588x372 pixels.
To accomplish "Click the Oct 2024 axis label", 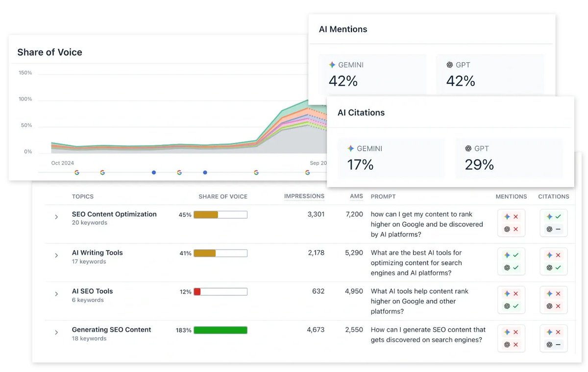I will pos(62,163).
